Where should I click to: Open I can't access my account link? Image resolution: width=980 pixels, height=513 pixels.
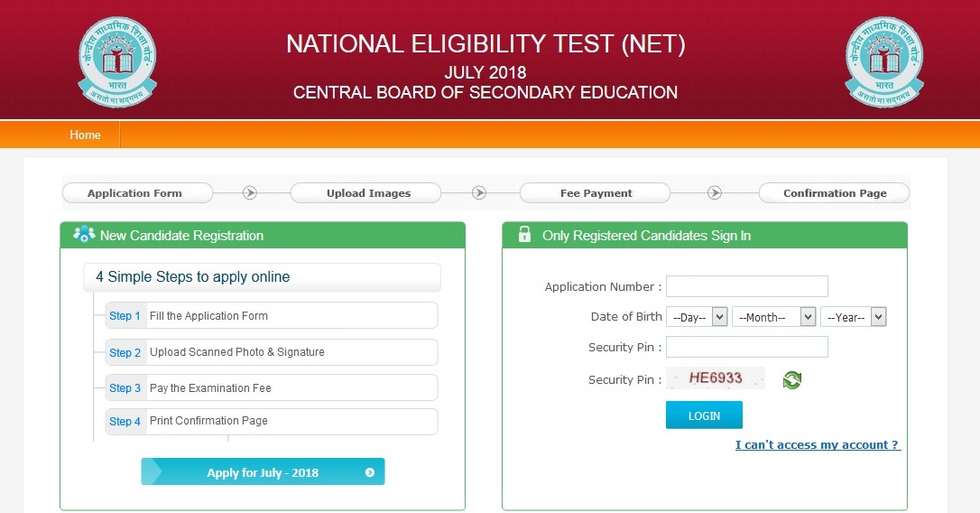coord(818,444)
